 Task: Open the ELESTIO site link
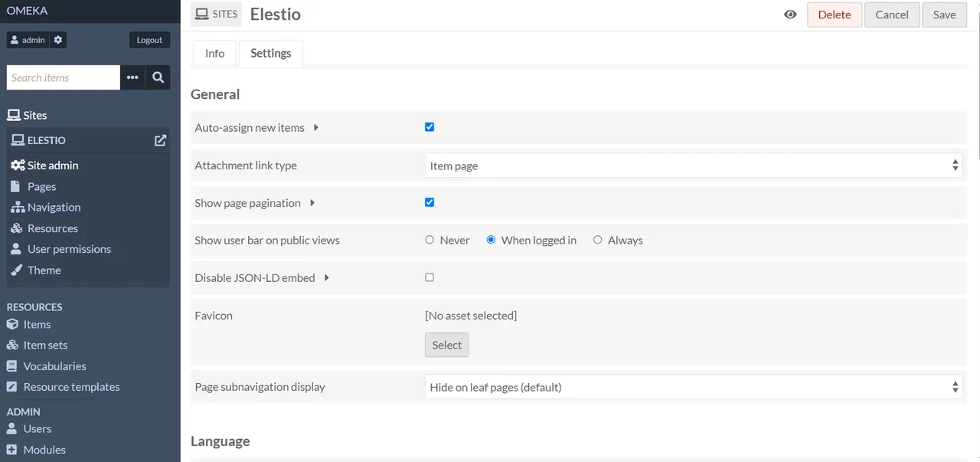(47, 140)
